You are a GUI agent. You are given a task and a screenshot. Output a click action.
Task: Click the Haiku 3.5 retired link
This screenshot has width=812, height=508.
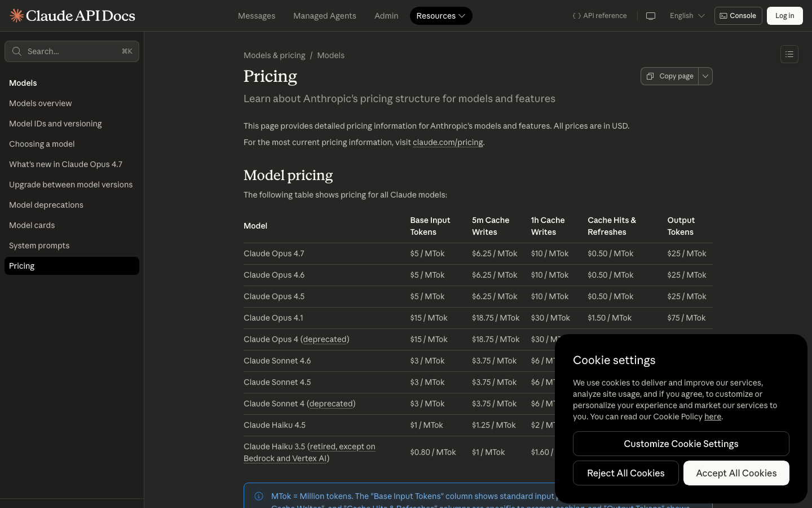pos(310,452)
